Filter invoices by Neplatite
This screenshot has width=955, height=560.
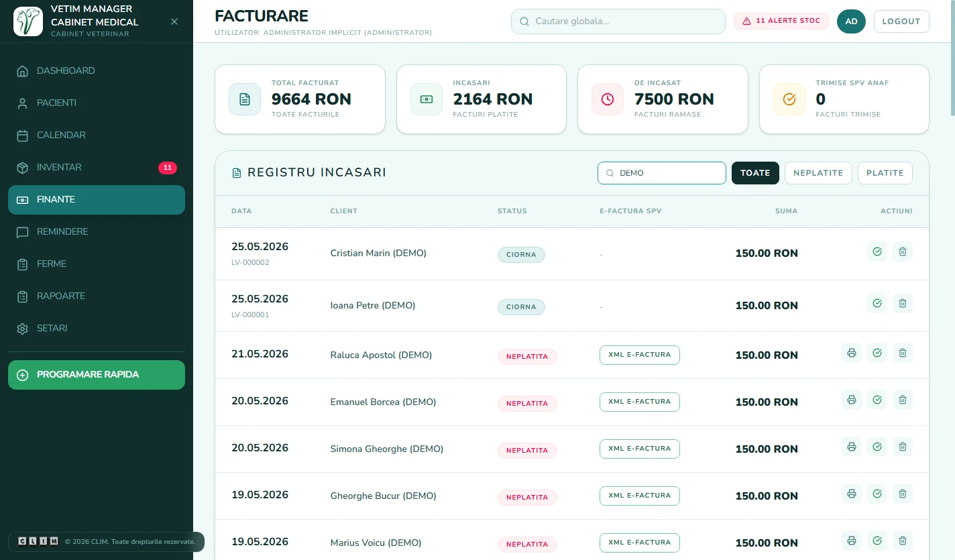(x=818, y=173)
